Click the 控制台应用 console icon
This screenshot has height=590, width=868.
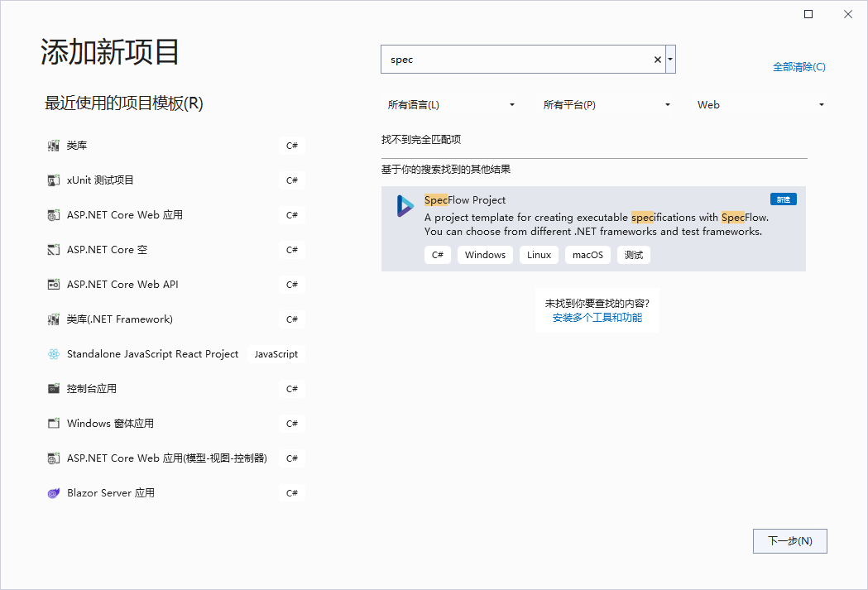(53, 389)
